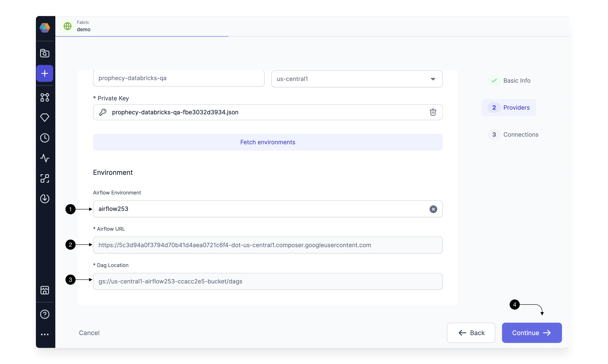Click the plus create entity icon
Viewport: 608px width, 364px height.
click(45, 73)
